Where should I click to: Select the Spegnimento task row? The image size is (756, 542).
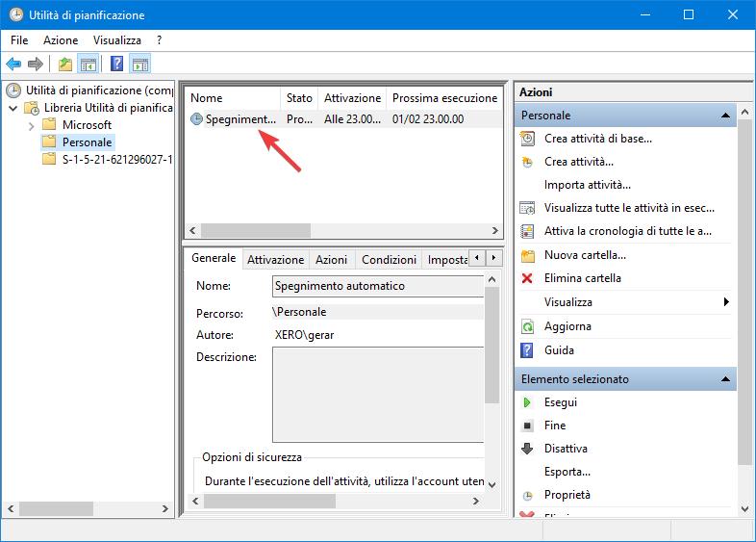click(344, 118)
